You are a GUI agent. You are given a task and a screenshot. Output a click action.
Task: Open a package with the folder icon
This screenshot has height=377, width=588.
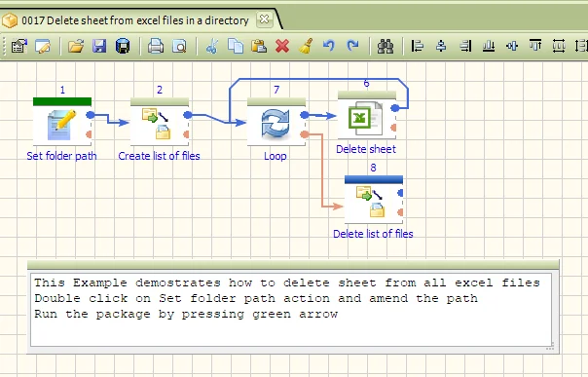[x=76, y=46]
